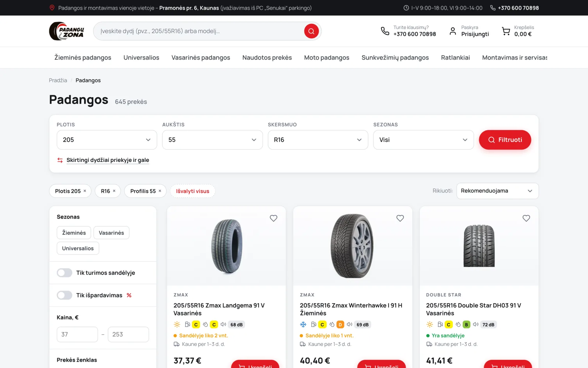Remove Profilis 55 filter chip
This screenshot has width=588, height=368.
(160, 191)
